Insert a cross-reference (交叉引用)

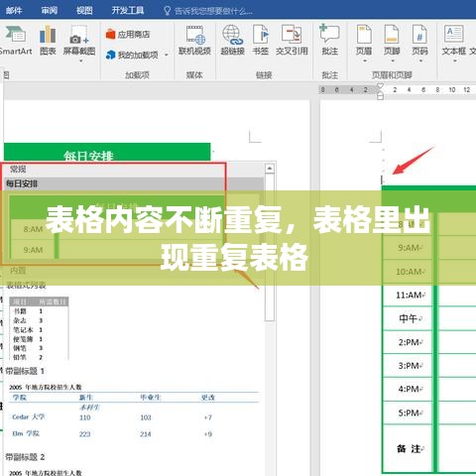292,42
